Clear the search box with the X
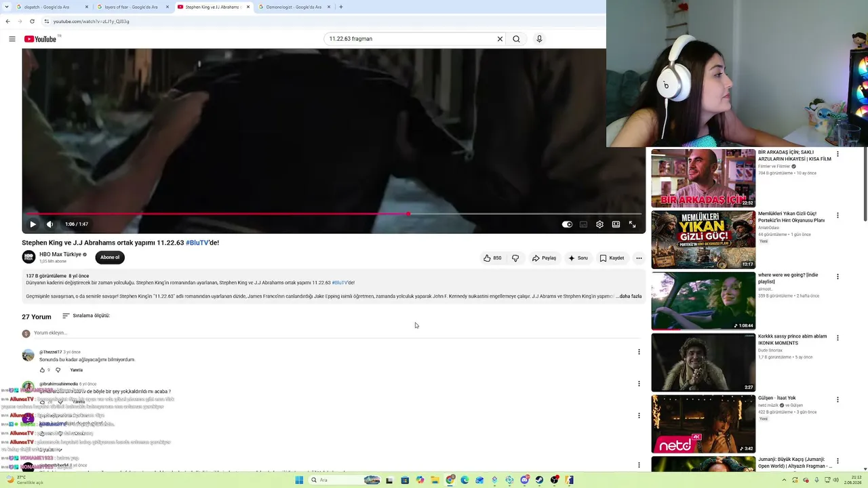The width and height of the screenshot is (868, 488). [x=500, y=39]
